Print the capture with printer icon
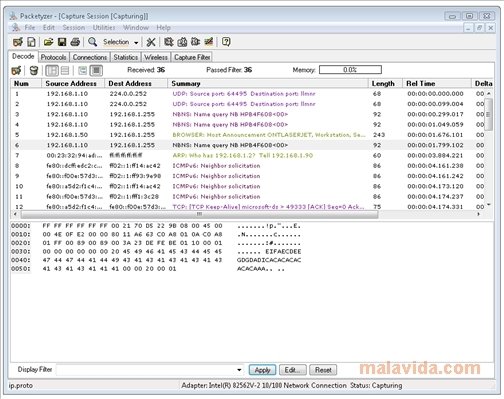This screenshot has height=399, width=504. point(75,42)
